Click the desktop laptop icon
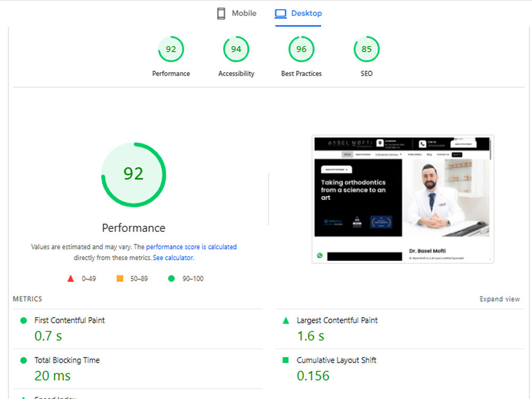532x399 pixels. pos(280,14)
